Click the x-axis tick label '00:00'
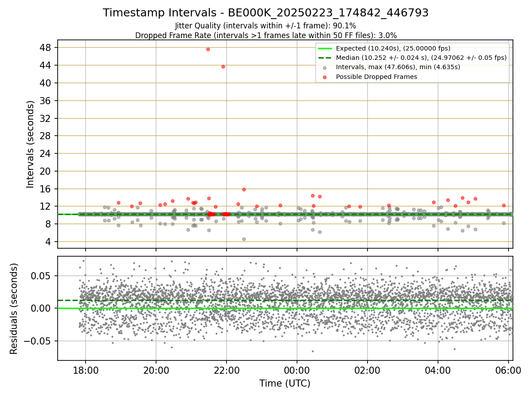The width and height of the screenshot is (532, 399). click(x=297, y=370)
